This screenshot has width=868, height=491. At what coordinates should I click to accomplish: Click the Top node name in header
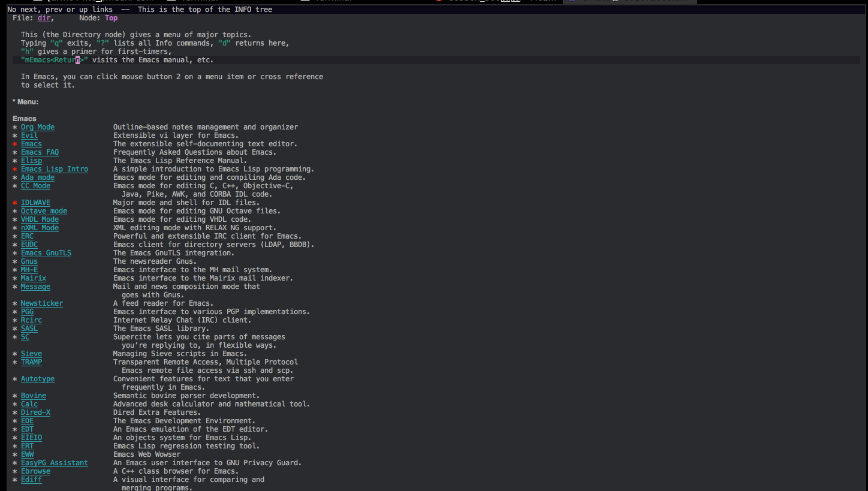click(x=111, y=18)
